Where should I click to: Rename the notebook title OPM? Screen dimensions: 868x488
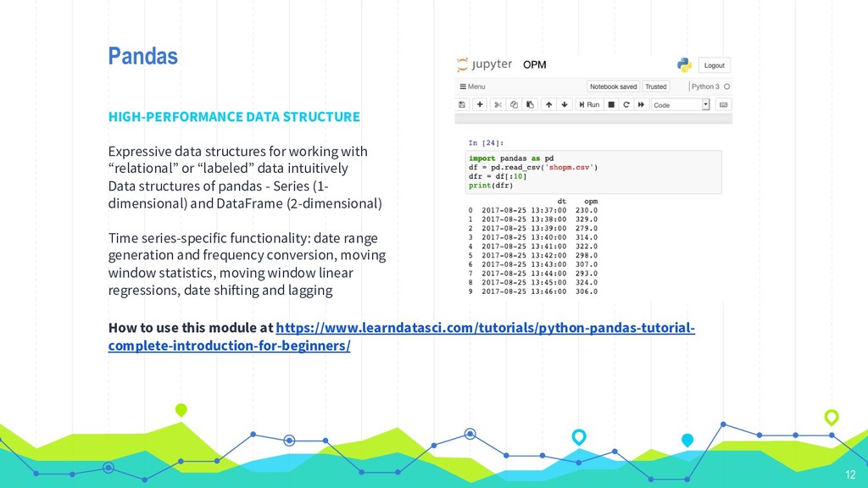534,64
